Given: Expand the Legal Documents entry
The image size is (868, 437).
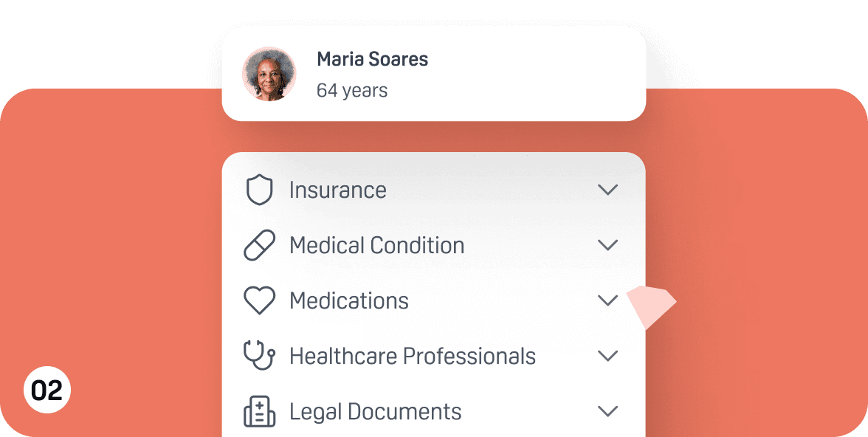Looking at the screenshot, I should [x=607, y=410].
